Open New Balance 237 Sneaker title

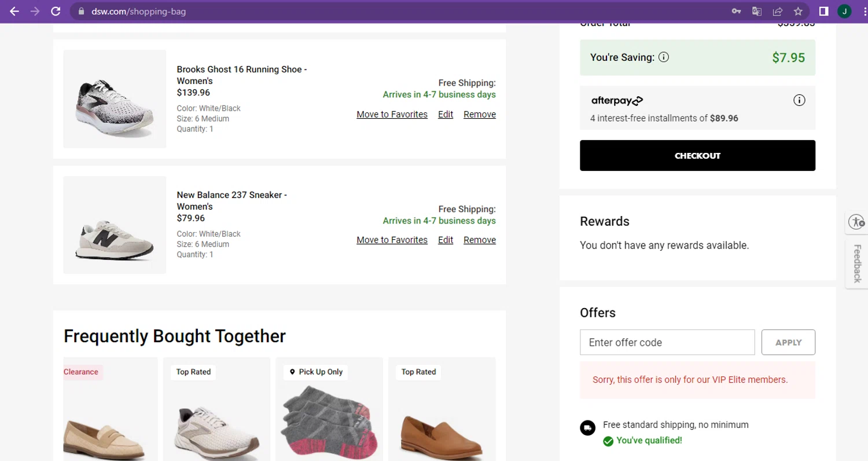tap(232, 201)
